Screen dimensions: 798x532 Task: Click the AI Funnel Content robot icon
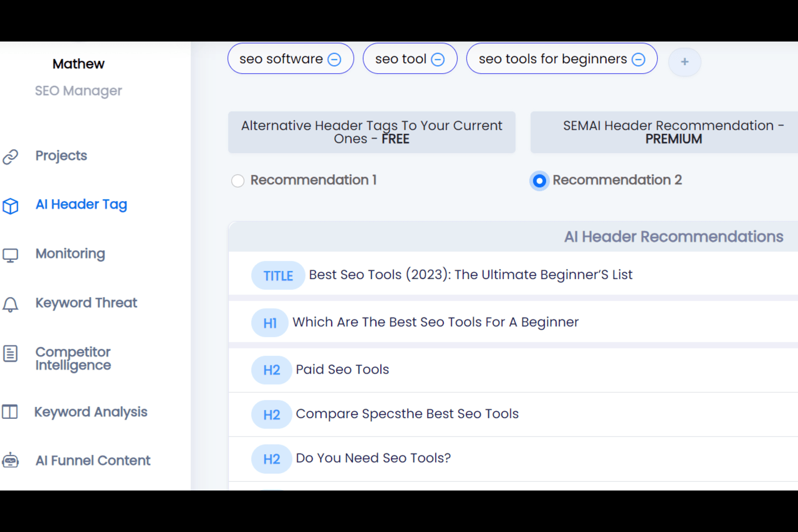pyautogui.click(x=11, y=461)
